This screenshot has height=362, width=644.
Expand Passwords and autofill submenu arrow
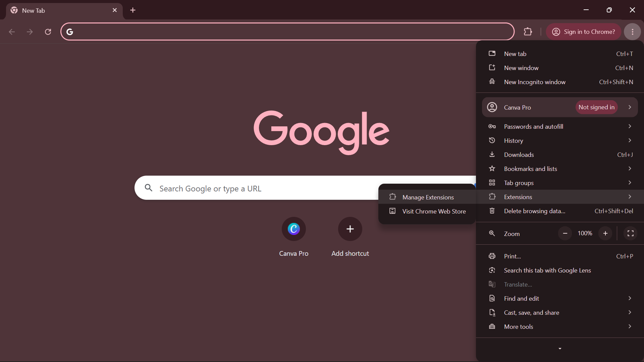[630, 126]
